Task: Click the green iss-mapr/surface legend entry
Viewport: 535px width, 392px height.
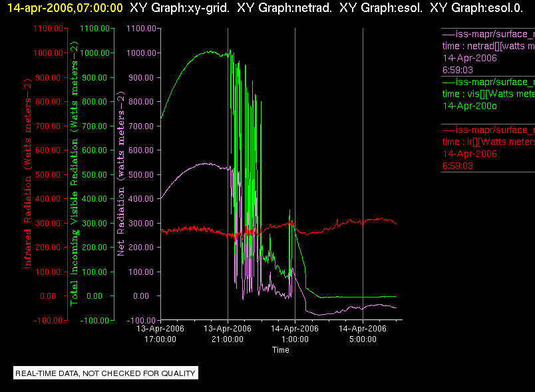Action: click(488, 82)
